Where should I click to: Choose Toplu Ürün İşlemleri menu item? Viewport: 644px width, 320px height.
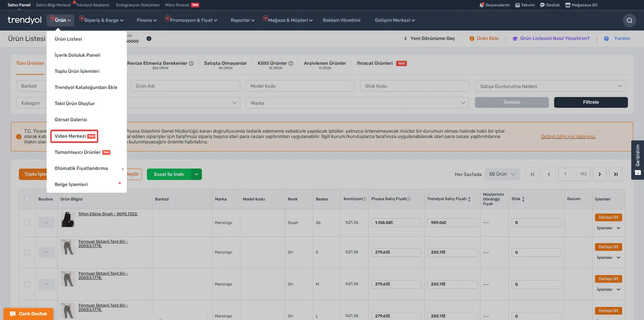77,71
